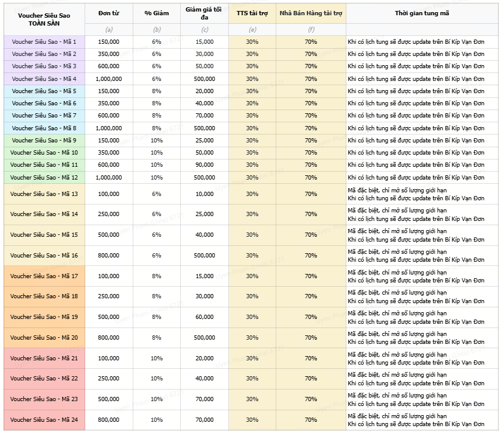Screen dimensions: 504x434
Task: Select the "Giảm giá tối đa" header cell
Action: [204, 13]
